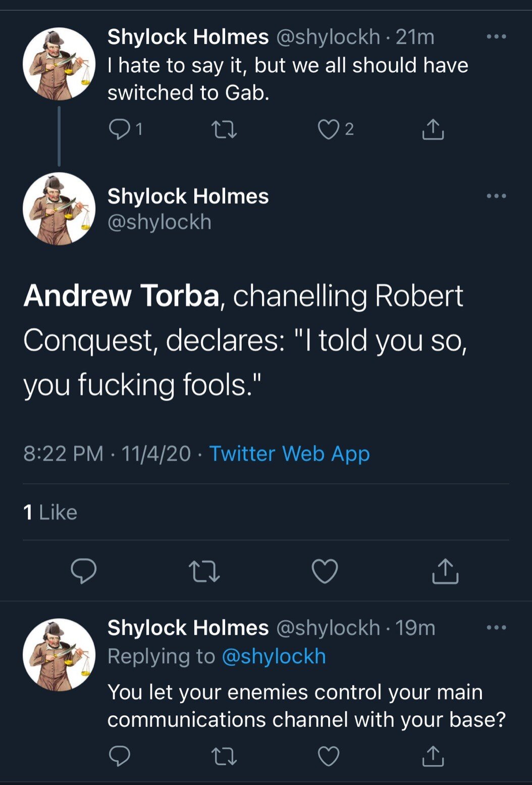Retweet the "switched to Gab" tweet
This screenshot has height=785, width=532.
(x=224, y=130)
